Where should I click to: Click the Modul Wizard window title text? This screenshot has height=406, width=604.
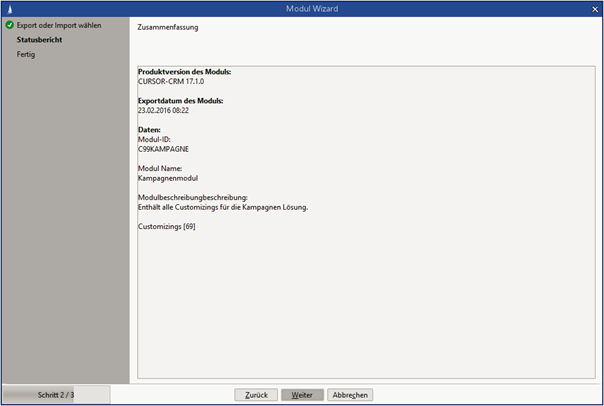coord(301,8)
